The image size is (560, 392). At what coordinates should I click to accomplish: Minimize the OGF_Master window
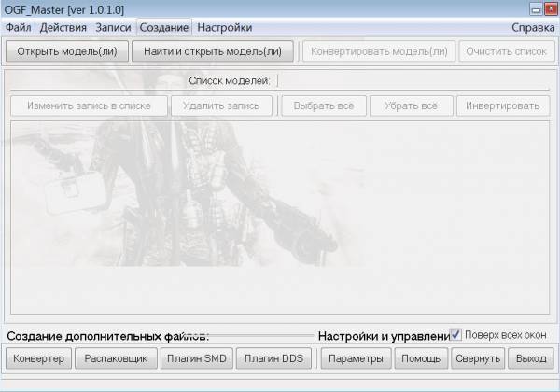coord(536,9)
